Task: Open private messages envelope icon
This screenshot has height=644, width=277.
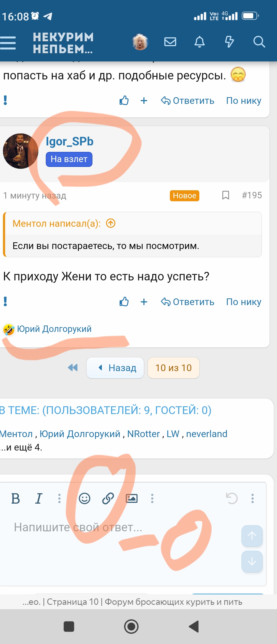Action: [x=170, y=42]
